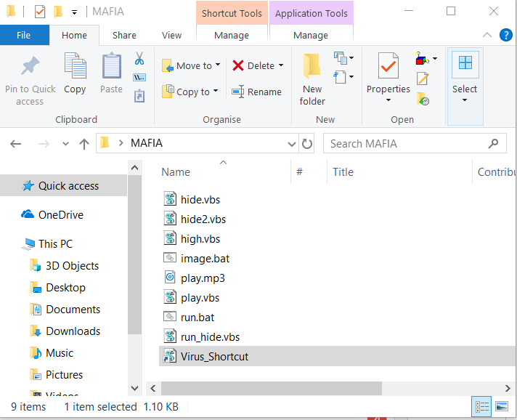Click New folder icon in Quick Access Toolbar
The width and height of the screenshot is (517, 420).
pyautogui.click(x=58, y=12)
